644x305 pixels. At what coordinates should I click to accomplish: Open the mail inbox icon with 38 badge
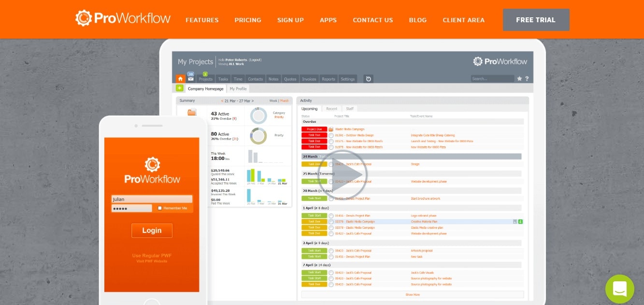tap(190, 79)
